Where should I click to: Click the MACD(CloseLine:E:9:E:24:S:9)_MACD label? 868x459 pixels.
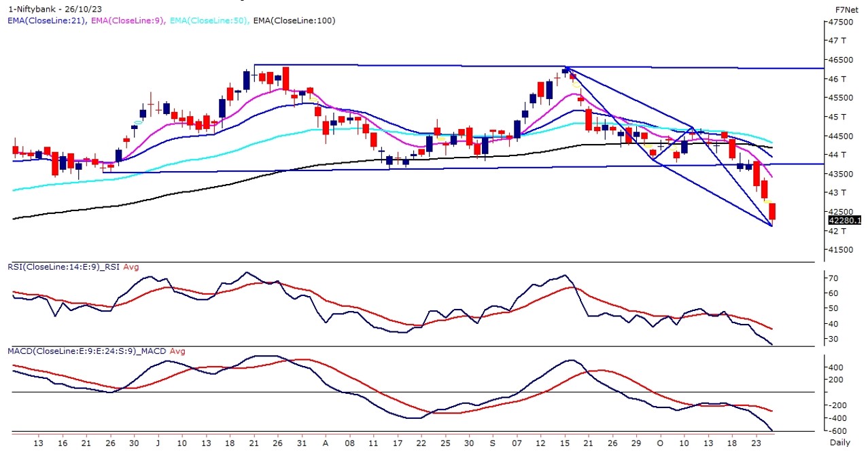86,351
